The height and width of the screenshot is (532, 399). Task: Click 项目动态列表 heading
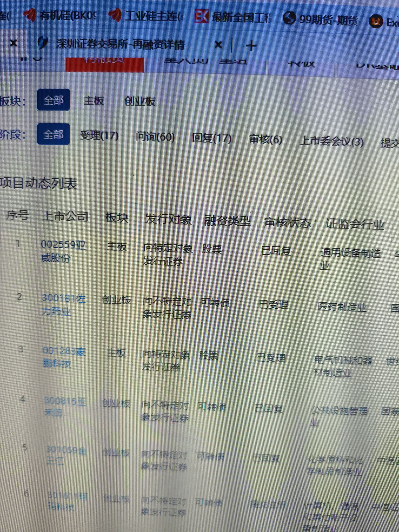pos(39,183)
